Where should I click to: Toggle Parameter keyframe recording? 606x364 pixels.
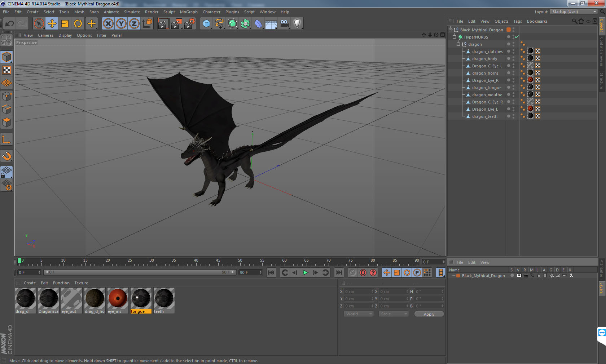(417, 272)
